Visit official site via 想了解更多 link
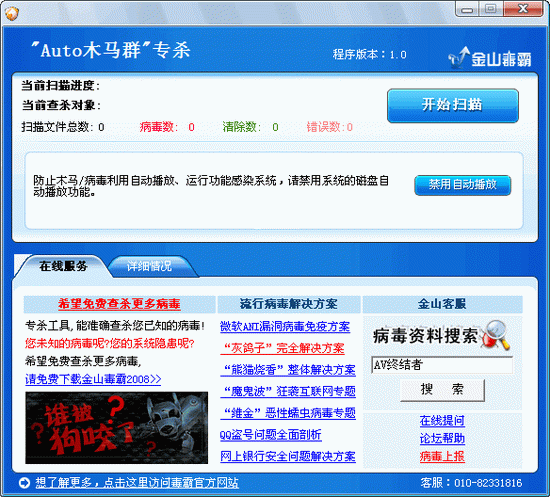The image size is (550, 497). click(x=137, y=483)
